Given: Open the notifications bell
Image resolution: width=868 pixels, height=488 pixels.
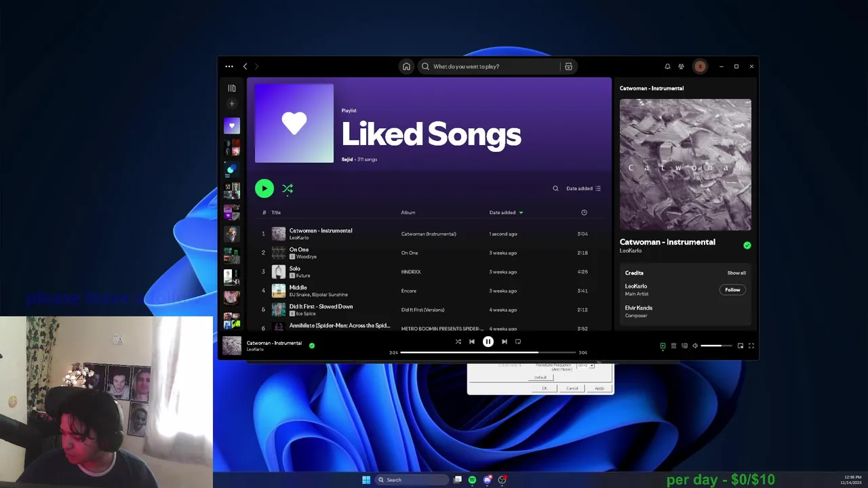Looking at the screenshot, I should 667,66.
